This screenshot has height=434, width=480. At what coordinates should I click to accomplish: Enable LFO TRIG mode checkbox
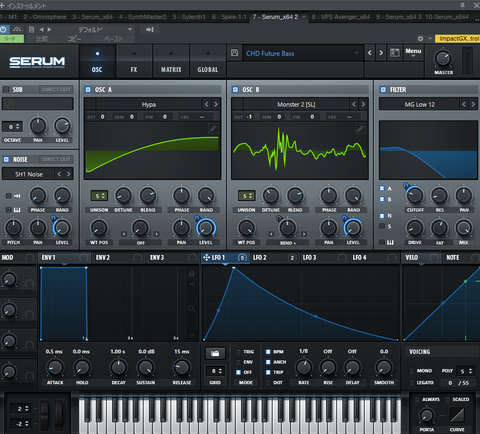[x=238, y=352]
